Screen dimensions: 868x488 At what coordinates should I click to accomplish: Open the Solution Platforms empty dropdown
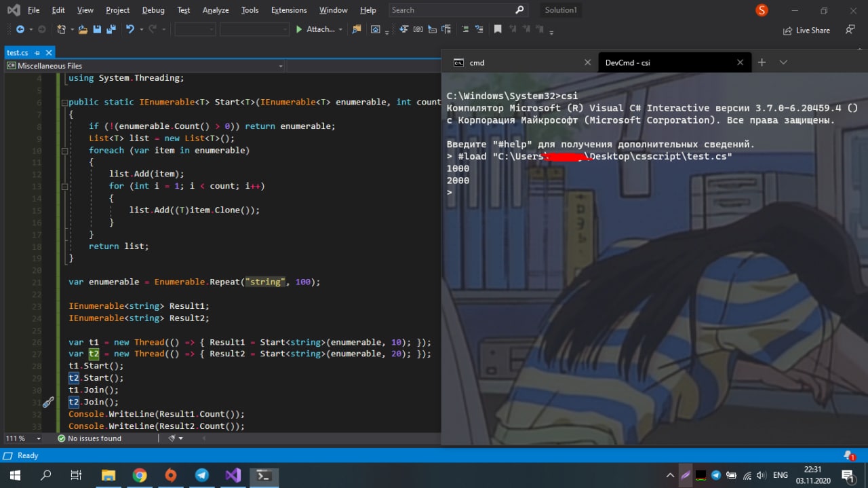coord(254,29)
